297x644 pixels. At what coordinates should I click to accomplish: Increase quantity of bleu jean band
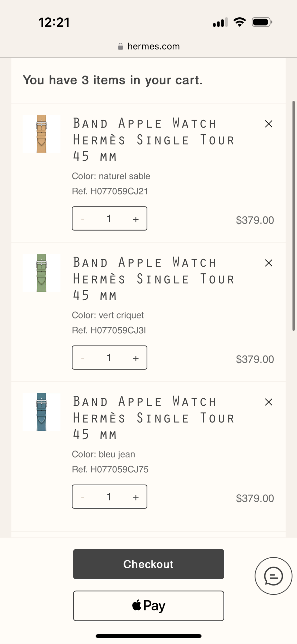(136, 497)
